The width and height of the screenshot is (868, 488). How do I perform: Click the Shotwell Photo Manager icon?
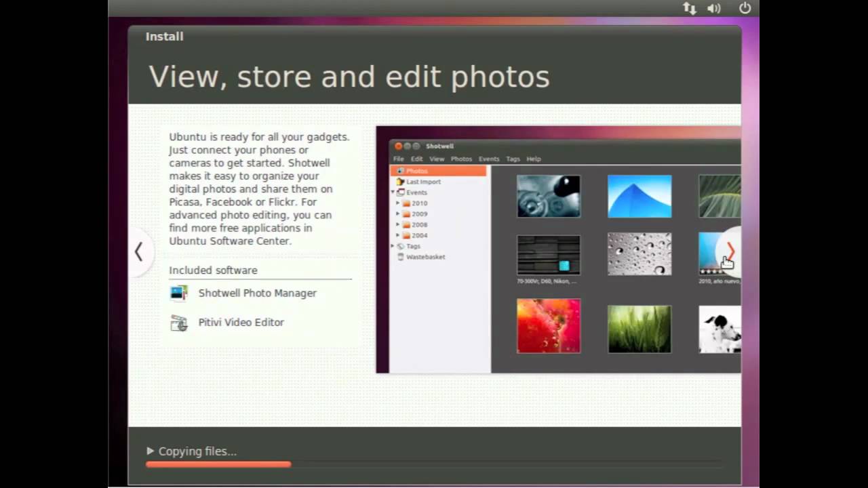click(179, 293)
